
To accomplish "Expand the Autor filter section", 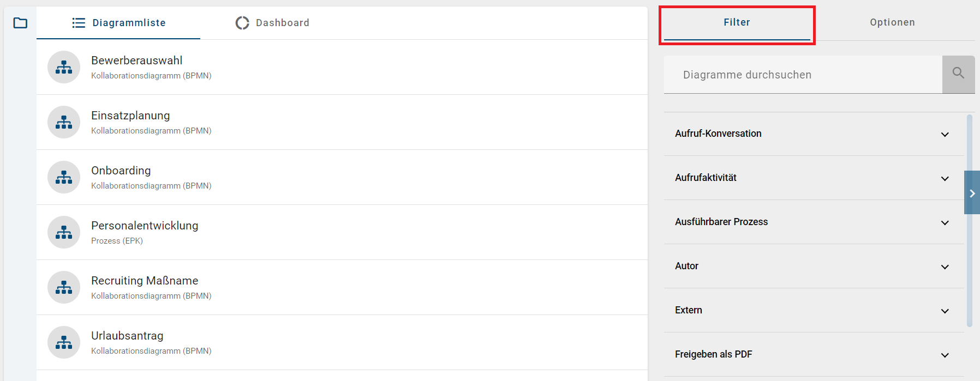I will [945, 267].
